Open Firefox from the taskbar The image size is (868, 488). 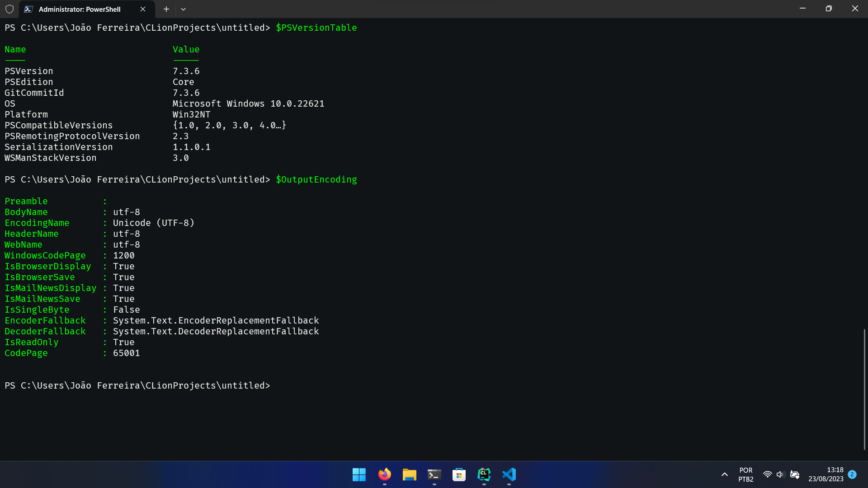pyautogui.click(x=384, y=474)
